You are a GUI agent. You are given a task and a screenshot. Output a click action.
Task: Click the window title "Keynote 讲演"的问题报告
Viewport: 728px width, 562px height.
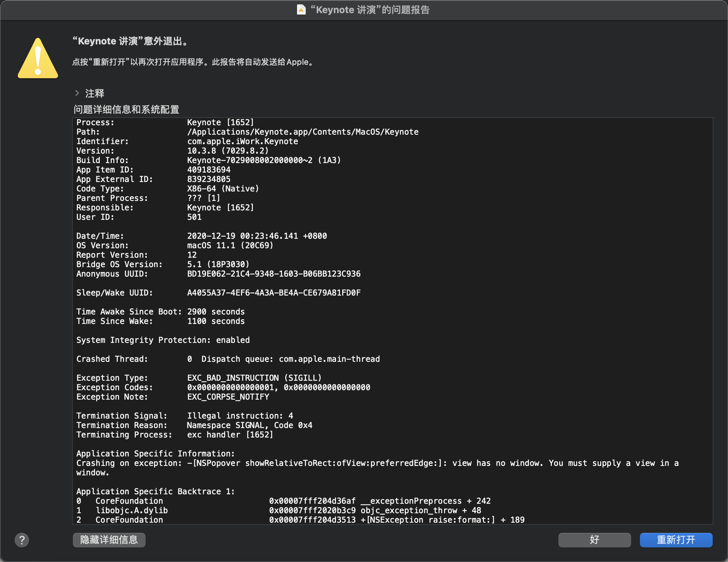point(370,10)
